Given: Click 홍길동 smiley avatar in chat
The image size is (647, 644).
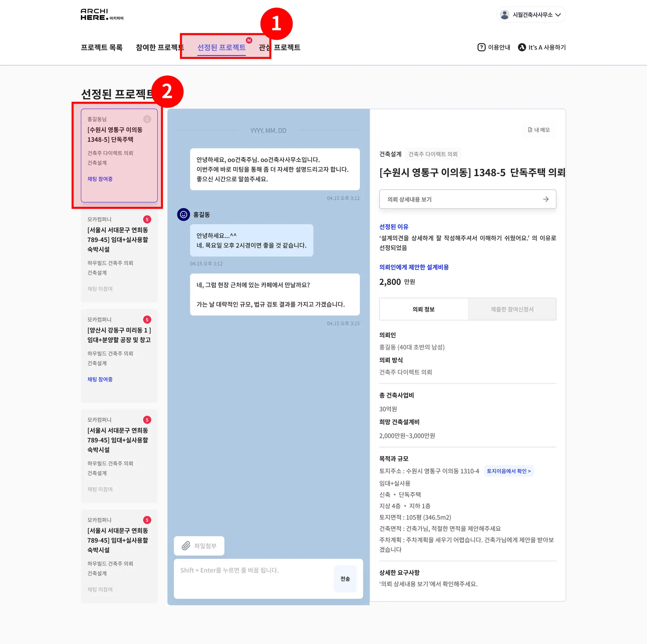Looking at the screenshot, I should [x=184, y=215].
